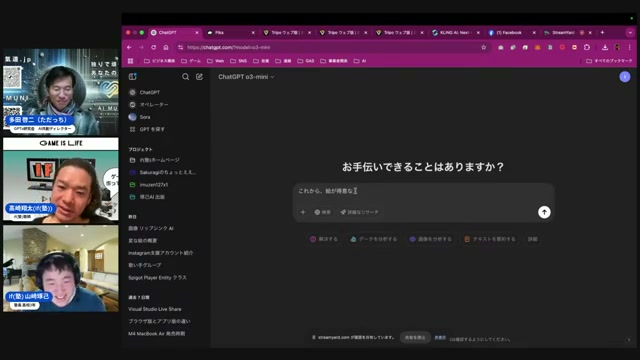Viewport: 640px width, 360px height.
Task: Switch to the ChatGPT browser tab
Action: 175,33
